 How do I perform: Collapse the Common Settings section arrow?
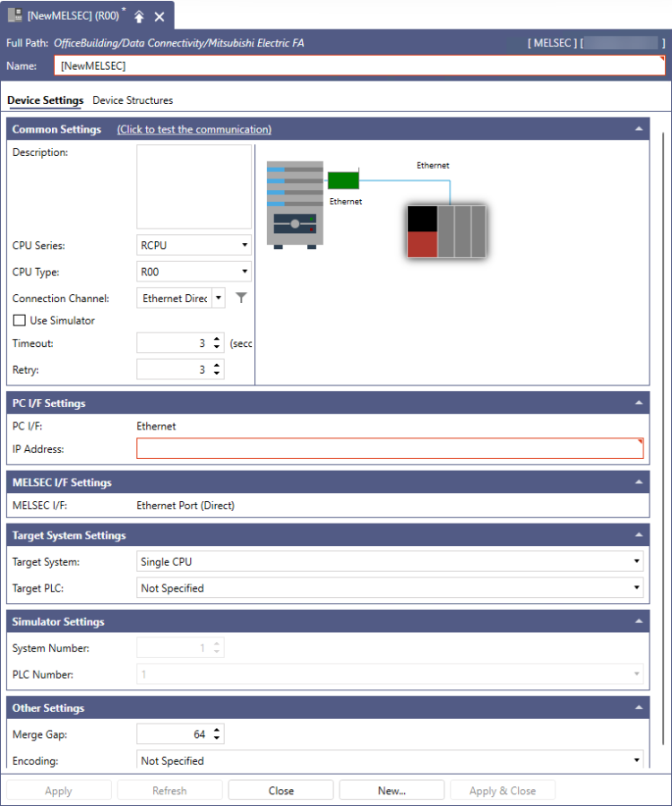pos(639,129)
